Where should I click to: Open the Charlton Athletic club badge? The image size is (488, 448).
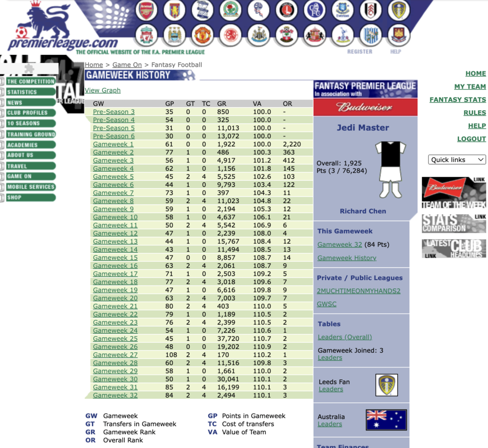click(286, 10)
